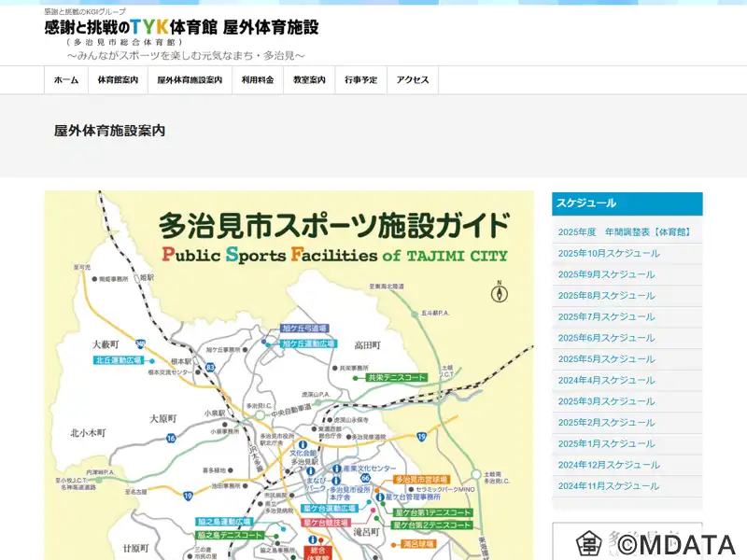Click the north compass icon on the map
This screenshot has width=747, height=560.
point(500,293)
